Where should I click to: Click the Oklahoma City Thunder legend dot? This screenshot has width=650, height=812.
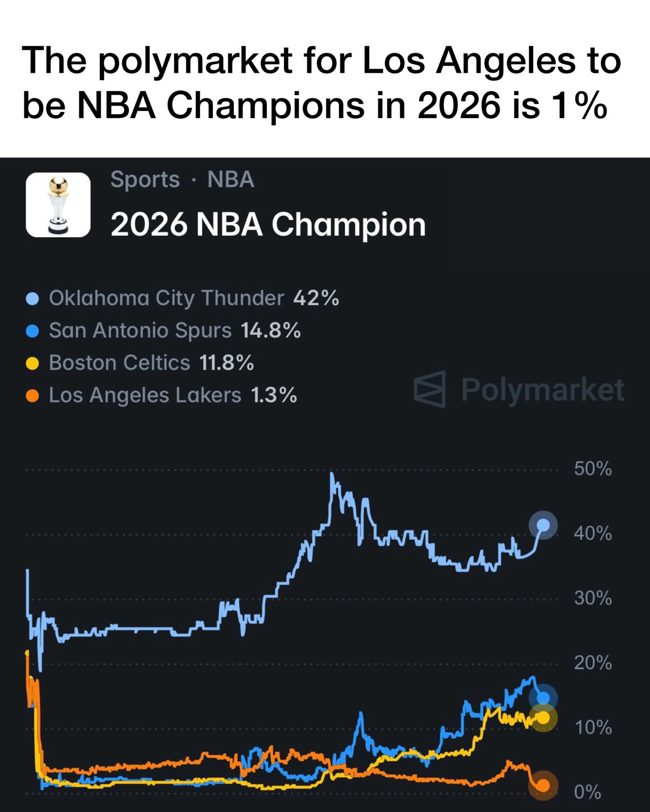point(32,299)
